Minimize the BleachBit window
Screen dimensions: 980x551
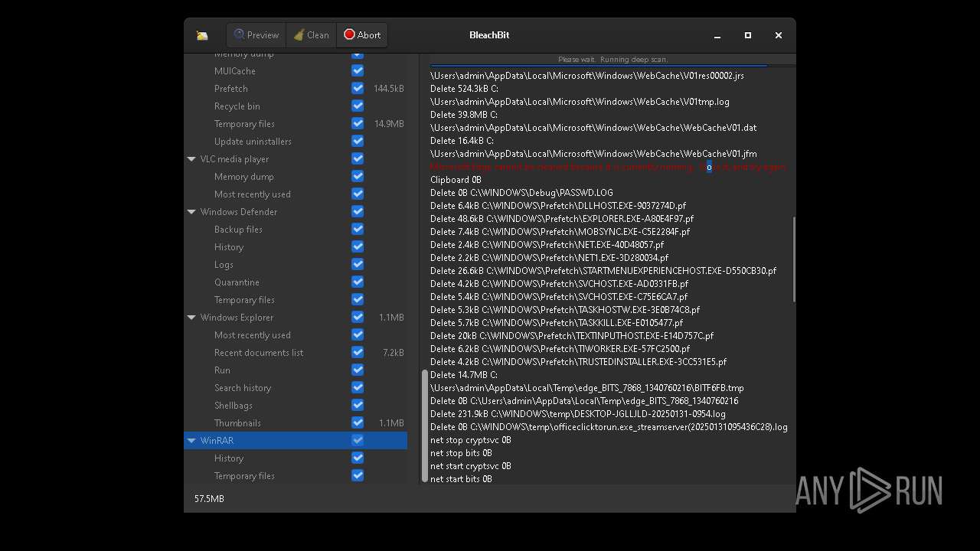point(717,35)
